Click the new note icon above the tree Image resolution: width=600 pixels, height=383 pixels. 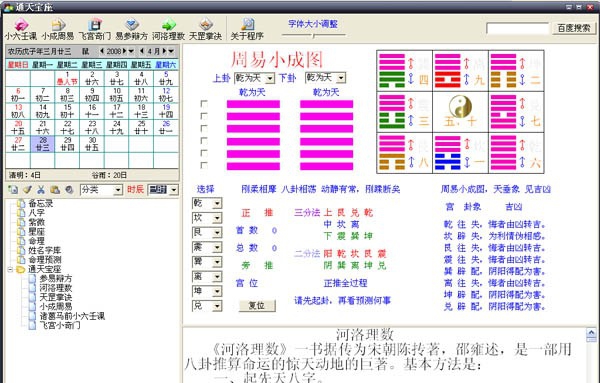tap(13, 189)
